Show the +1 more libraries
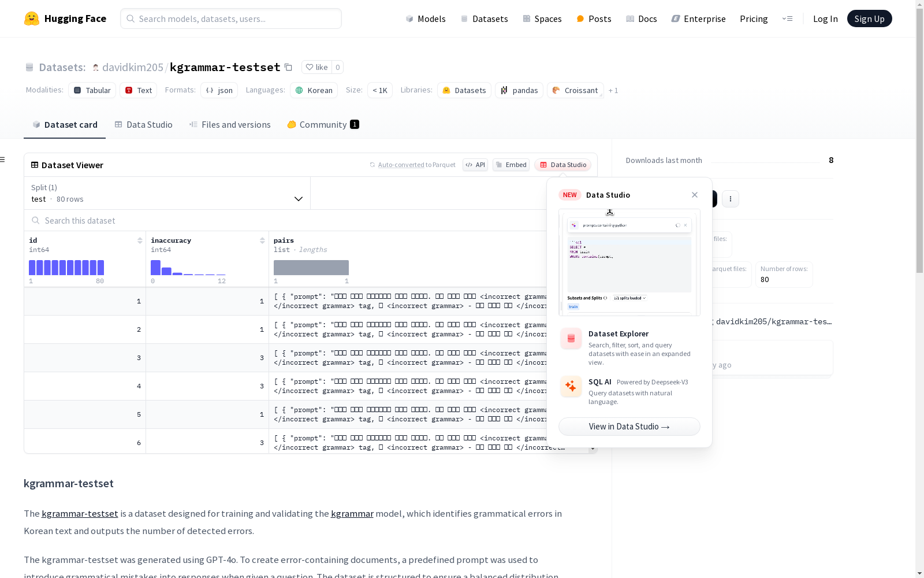924x578 pixels. point(613,90)
